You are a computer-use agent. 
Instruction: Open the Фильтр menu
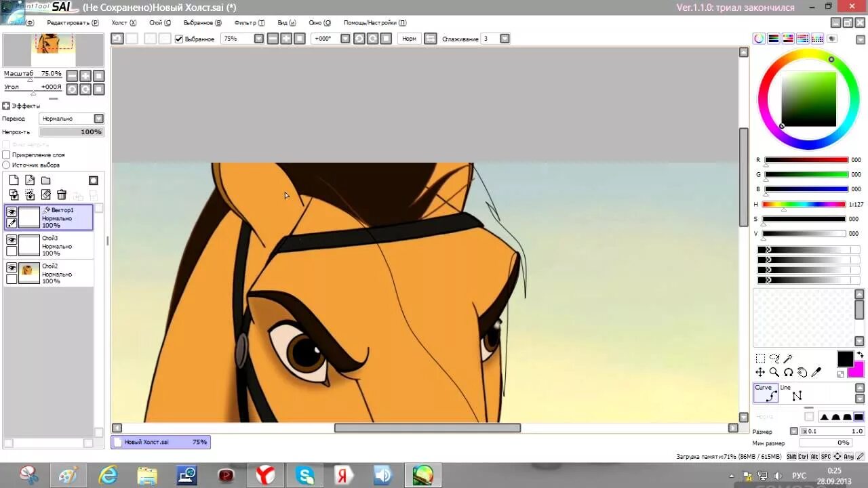click(250, 22)
